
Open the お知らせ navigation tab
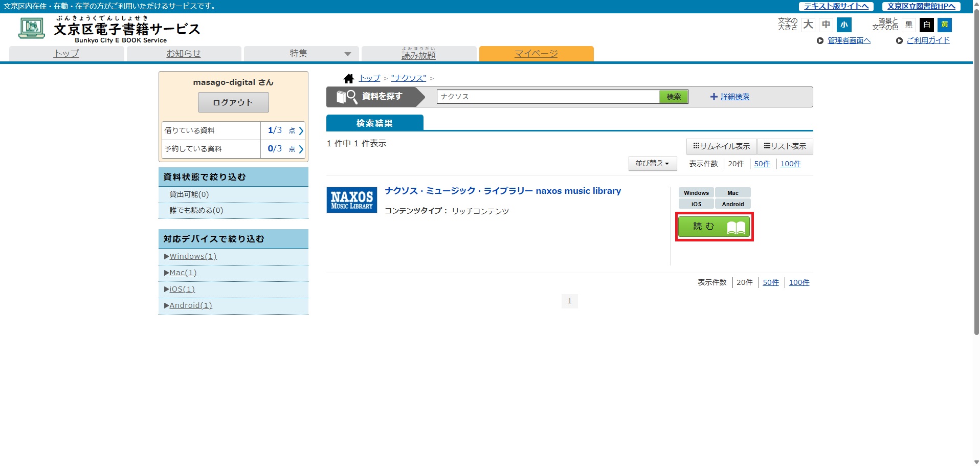[x=184, y=54]
